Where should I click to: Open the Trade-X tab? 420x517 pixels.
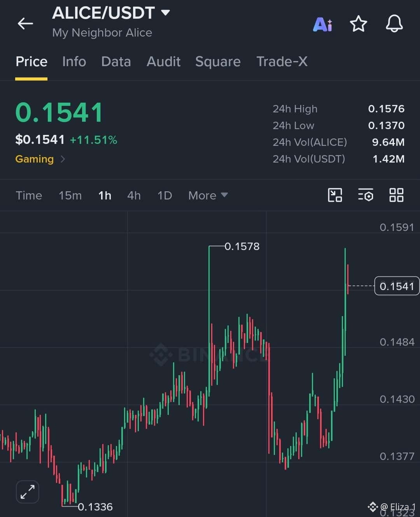click(282, 61)
